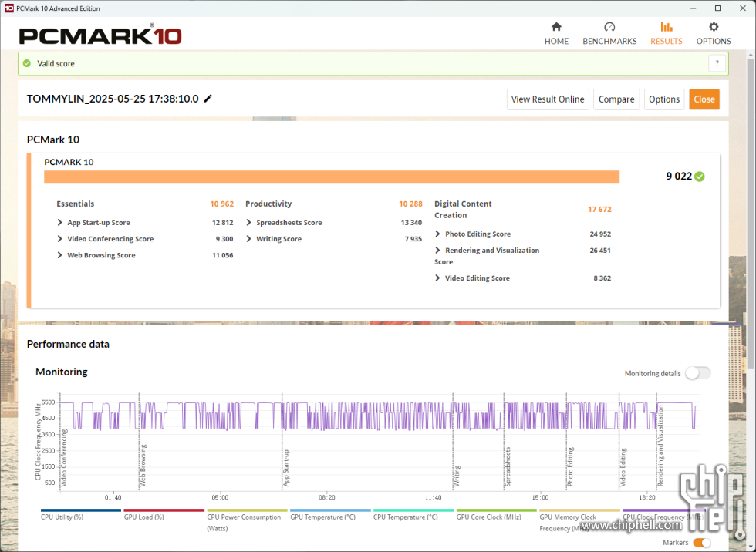Click the Monitoring heading
The height and width of the screenshot is (552, 756).
[x=62, y=372]
